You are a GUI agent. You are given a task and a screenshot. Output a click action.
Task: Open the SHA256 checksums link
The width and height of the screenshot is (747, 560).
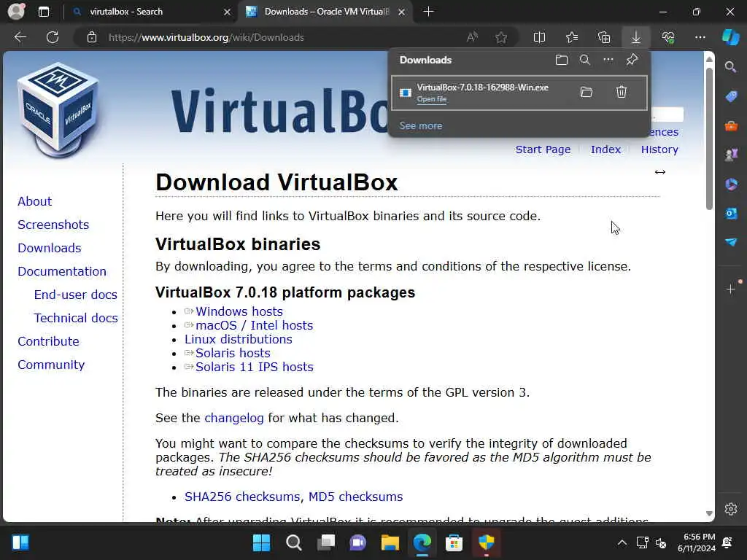pos(242,497)
